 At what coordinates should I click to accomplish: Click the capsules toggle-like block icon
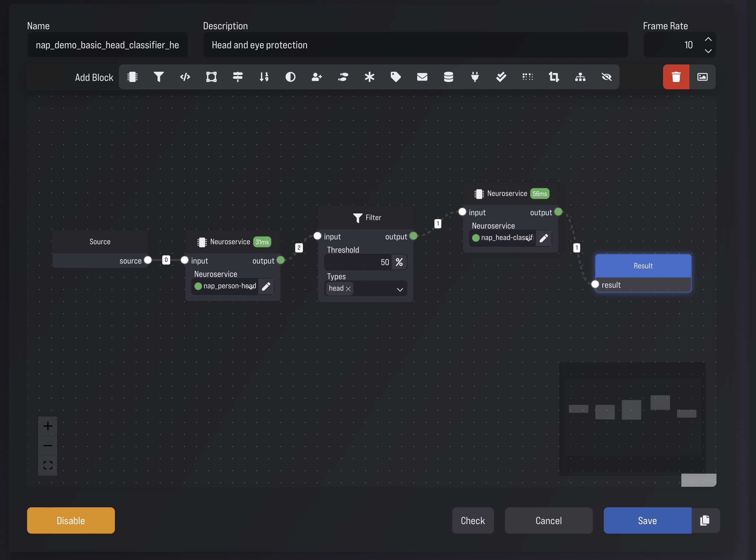343,77
